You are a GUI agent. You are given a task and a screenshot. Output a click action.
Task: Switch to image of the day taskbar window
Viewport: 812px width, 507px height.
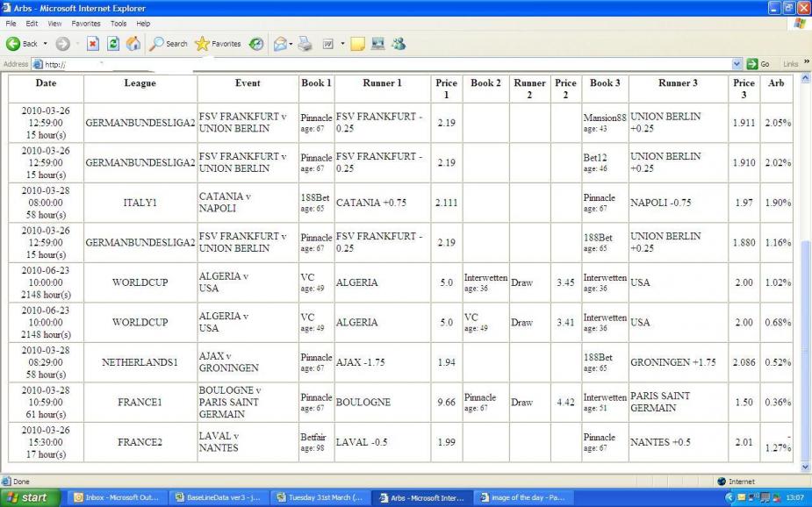[x=523, y=497]
